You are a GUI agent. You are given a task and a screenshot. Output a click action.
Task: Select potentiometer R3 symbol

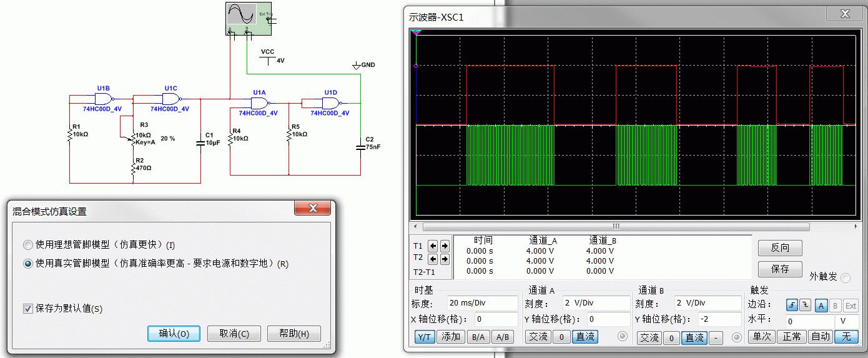(132, 138)
